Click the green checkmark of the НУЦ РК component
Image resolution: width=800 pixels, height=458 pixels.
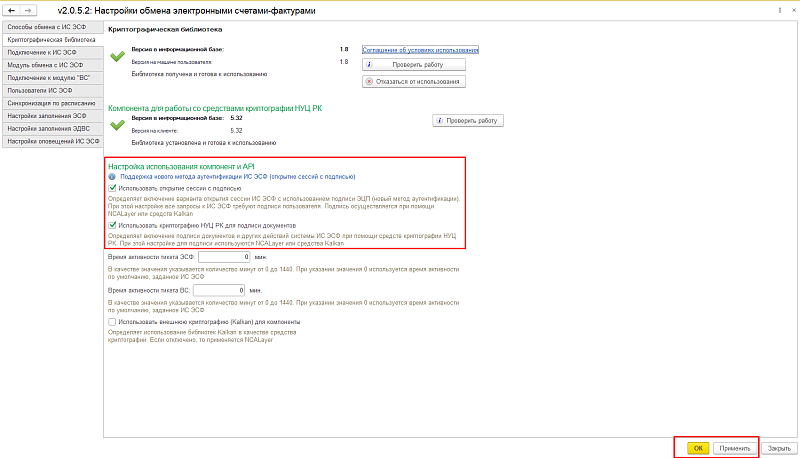[117, 125]
